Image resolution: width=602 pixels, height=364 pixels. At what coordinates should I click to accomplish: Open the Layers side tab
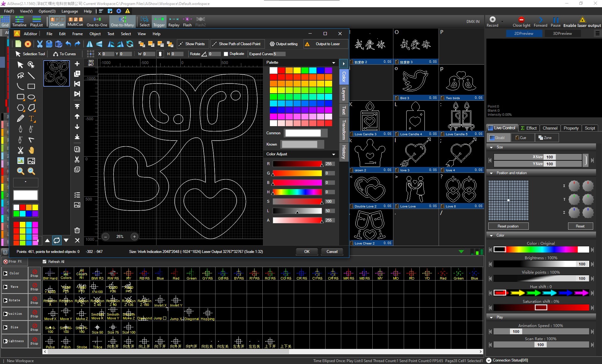click(x=344, y=94)
